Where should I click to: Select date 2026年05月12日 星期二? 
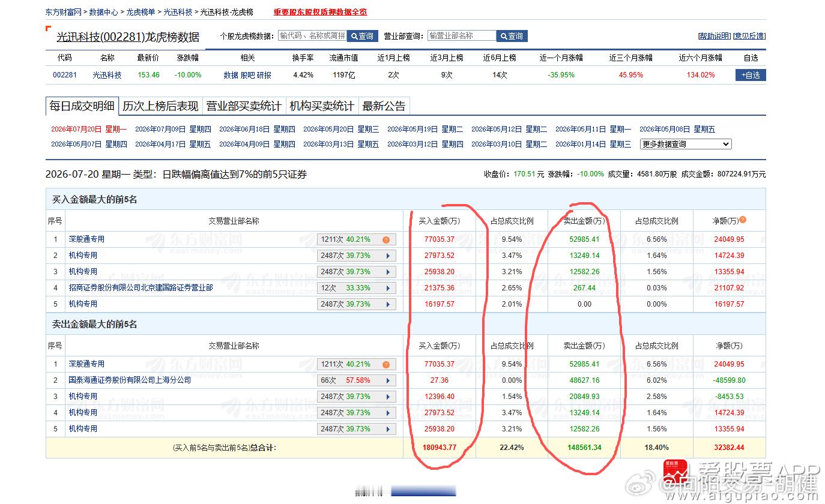[509, 129]
